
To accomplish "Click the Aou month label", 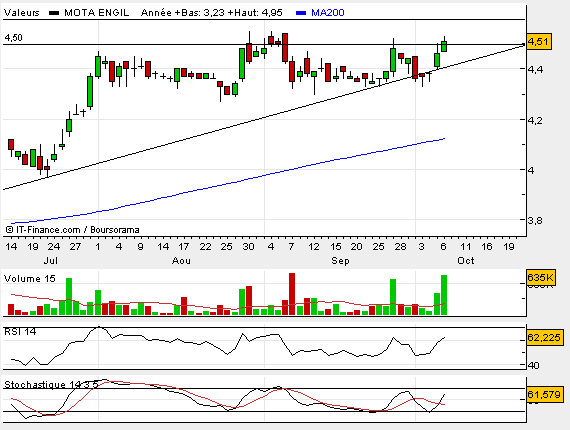I will [x=181, y=261].
